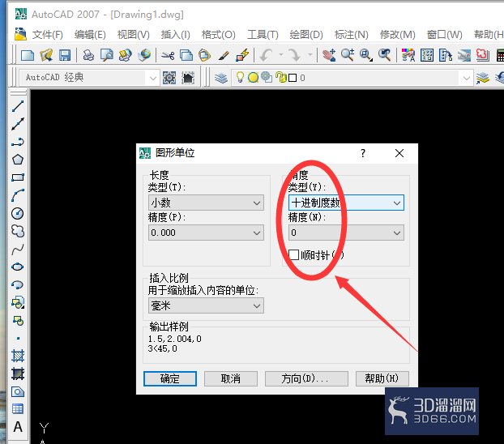Viewport: 504px width, 444px height.
Task: Click the Plot (print) icon
Action: 88,55
